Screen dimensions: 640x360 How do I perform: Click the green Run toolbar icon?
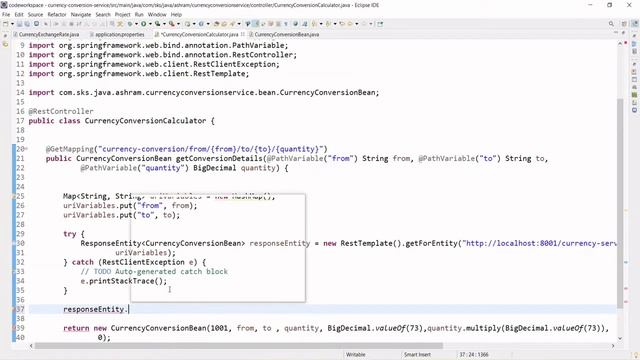(x=143, y=24)
